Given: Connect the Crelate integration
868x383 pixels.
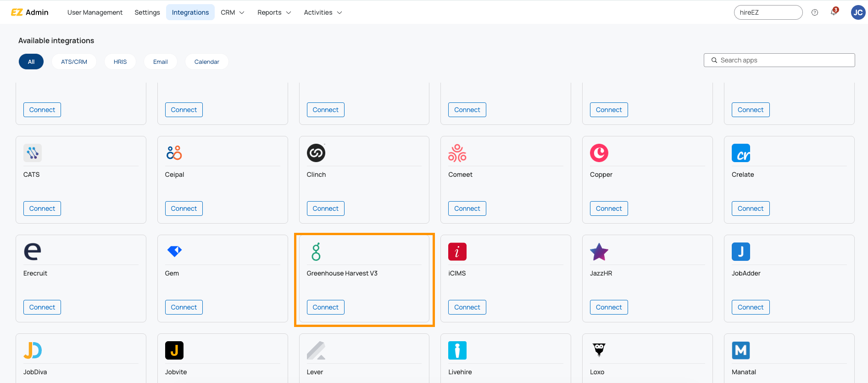Looking at the screenshot, I should pos(751,208).
